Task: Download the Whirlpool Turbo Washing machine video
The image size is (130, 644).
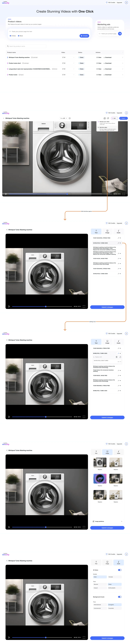Action: [x=107, y=58]
